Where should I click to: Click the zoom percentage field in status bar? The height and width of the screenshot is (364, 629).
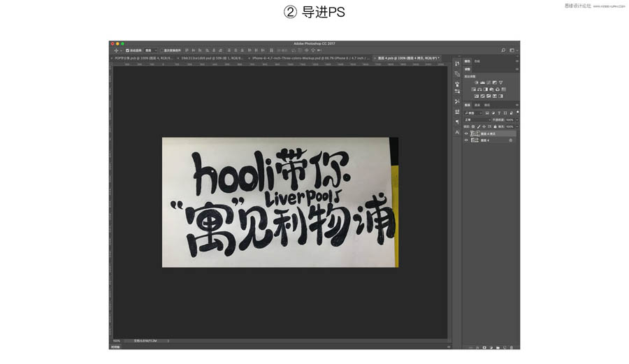[117, 341]
